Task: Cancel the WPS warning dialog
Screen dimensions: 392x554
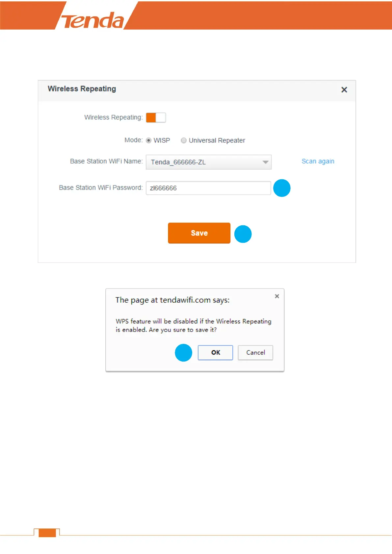Action: pos(256,353)
